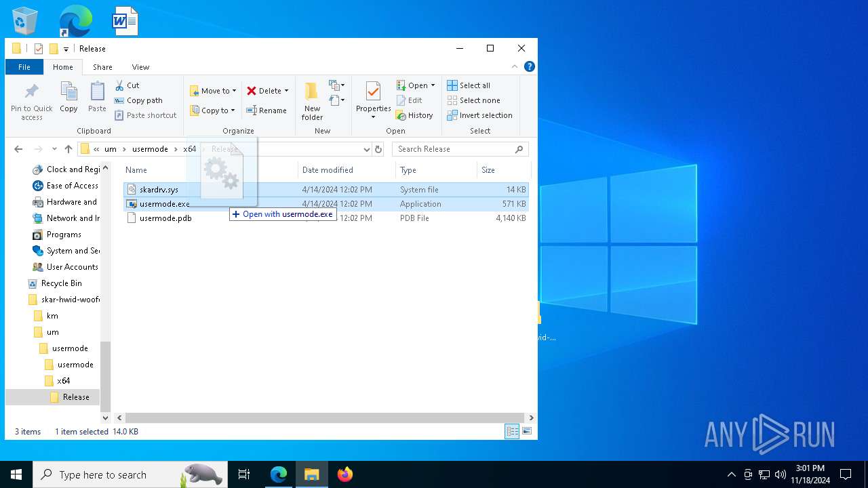The image size is (868, 488).
Task: Click the usermode breadcrumb in address bar
Action: click(x=150, y=149)
